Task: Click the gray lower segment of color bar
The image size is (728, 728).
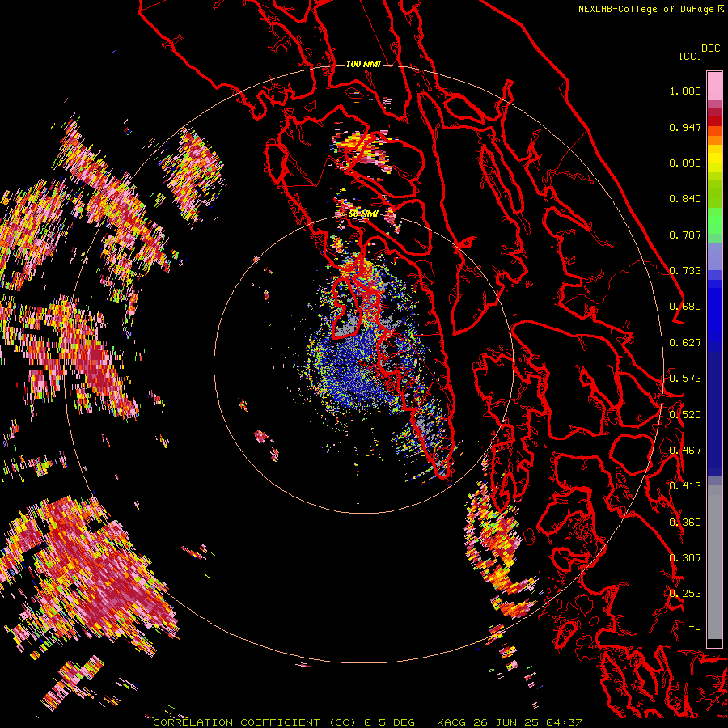Action: coord(714,562)
